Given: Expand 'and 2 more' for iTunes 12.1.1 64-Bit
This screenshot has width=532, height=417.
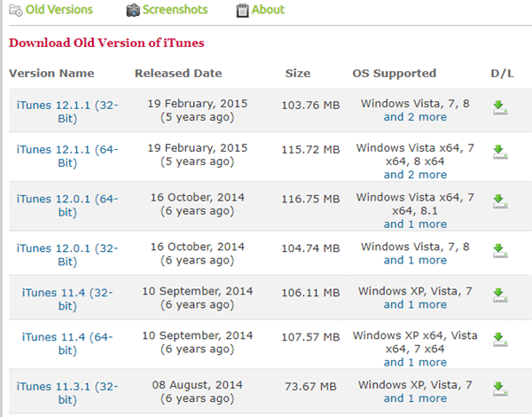Looking at the screenshot, I should (415, 175).
